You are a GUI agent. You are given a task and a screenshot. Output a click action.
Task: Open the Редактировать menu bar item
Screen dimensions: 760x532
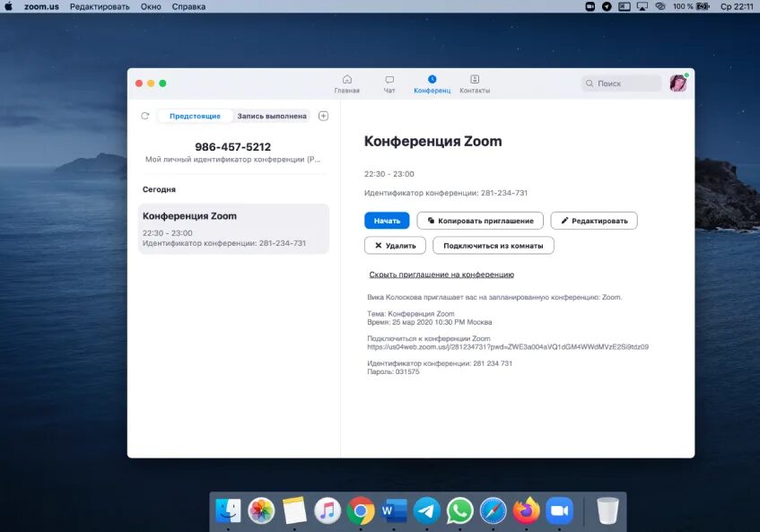[x=100, y=6]
